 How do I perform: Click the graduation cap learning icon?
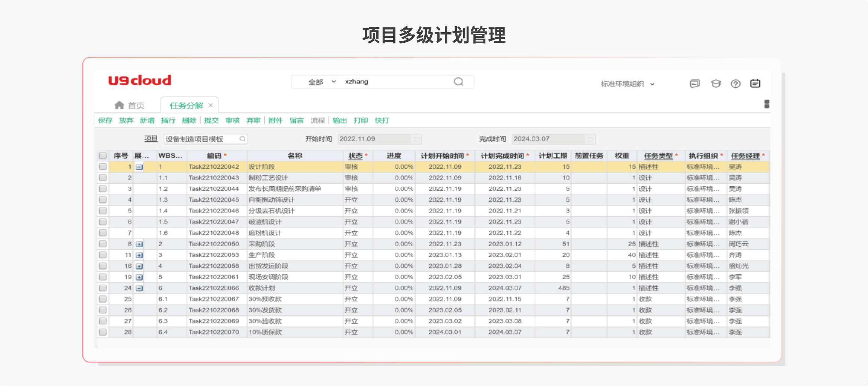716,84
